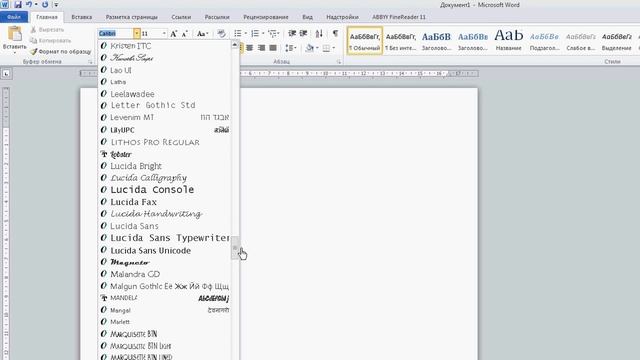Select the Lucida Handwriting font
Screen dimensions: 640x360
(x=165, y=214)
